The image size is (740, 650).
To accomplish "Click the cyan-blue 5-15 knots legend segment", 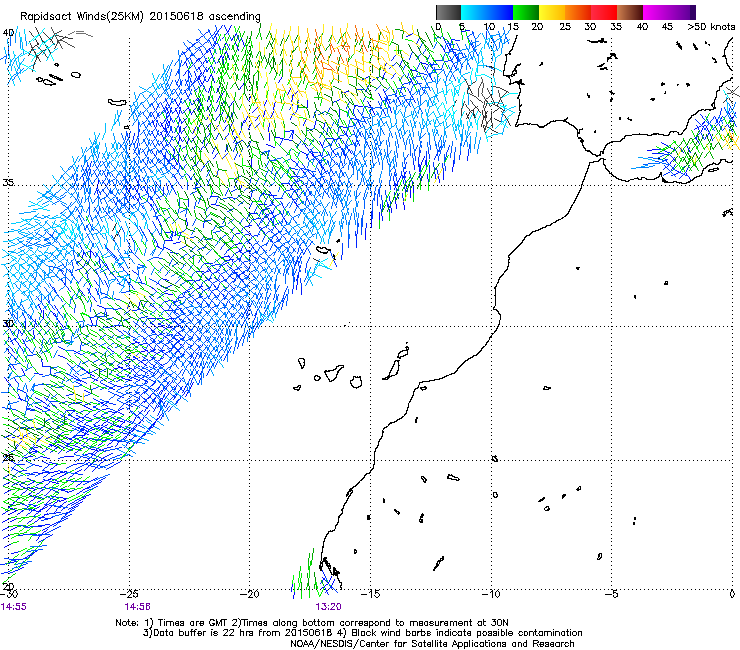I will [x=487, y=12].
